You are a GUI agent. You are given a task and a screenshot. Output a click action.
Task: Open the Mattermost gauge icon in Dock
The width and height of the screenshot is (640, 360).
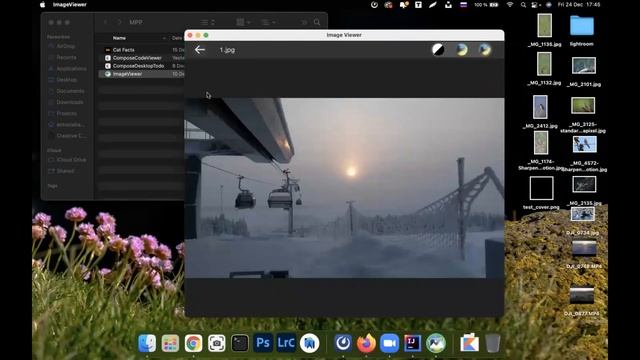(x=343, y=343)
